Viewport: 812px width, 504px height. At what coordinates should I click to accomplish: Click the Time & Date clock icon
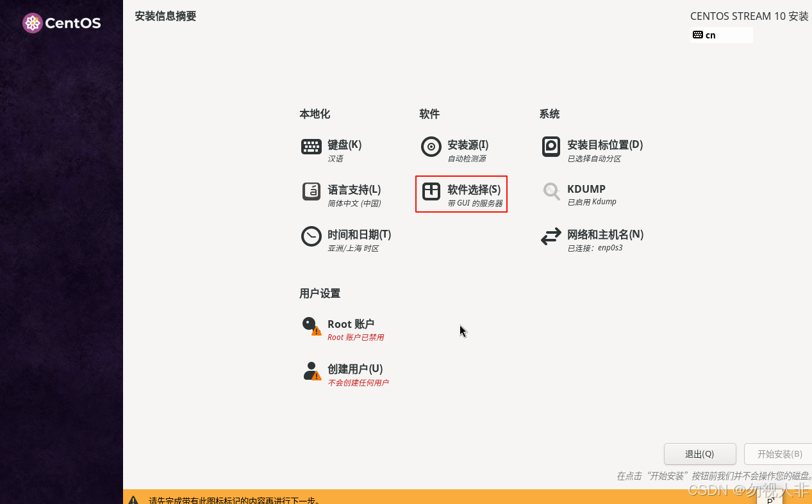pos(311,236)
